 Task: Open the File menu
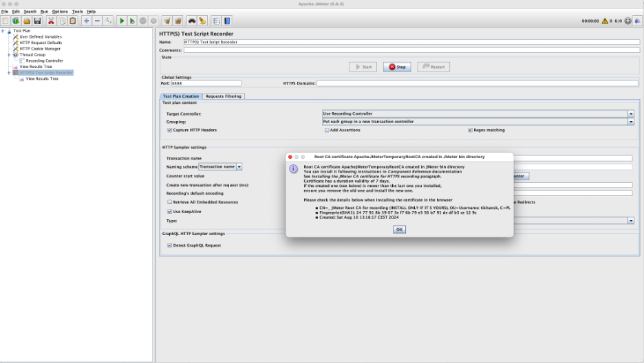[5, 12]
